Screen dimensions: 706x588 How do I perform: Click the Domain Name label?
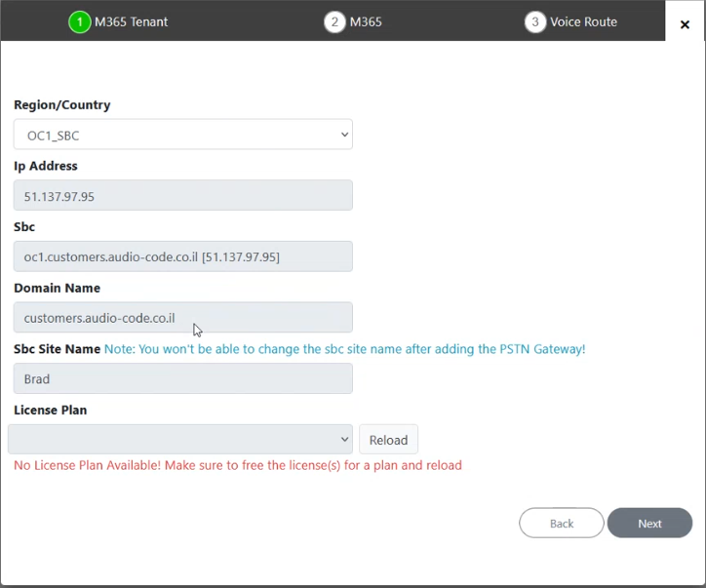[58, 288]
